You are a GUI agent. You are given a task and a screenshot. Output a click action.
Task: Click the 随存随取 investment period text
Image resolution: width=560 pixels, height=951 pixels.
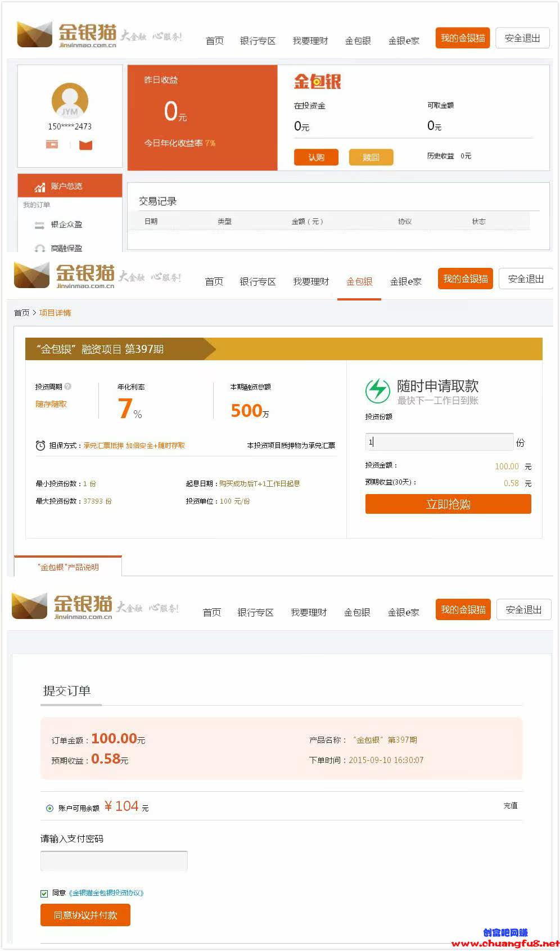51,404
